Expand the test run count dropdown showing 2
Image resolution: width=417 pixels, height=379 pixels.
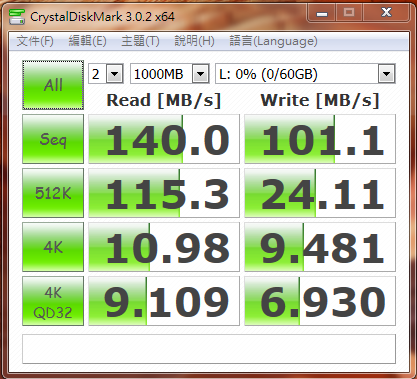pyautogui.click(x=114, y=74)
